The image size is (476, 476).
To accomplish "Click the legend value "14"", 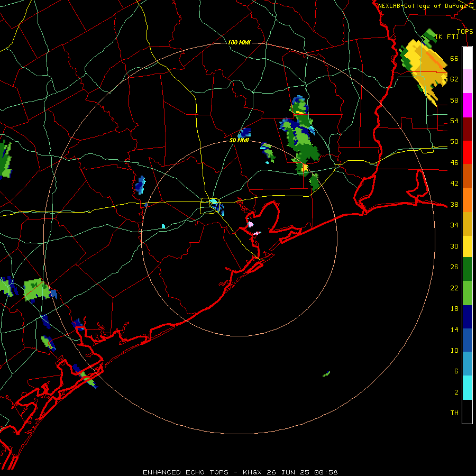I will click(x=454, y=329).
